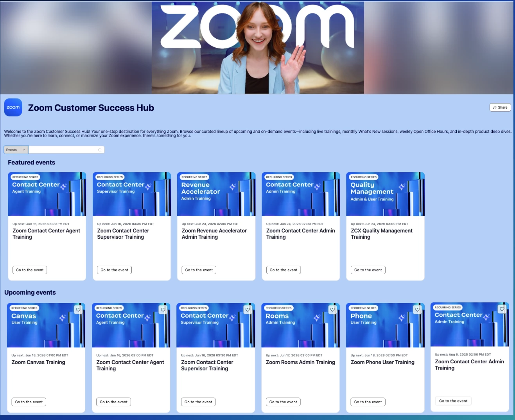Open the upcoming 'Zoom Contact Center Admin Training' title

[x=469, y=365]
